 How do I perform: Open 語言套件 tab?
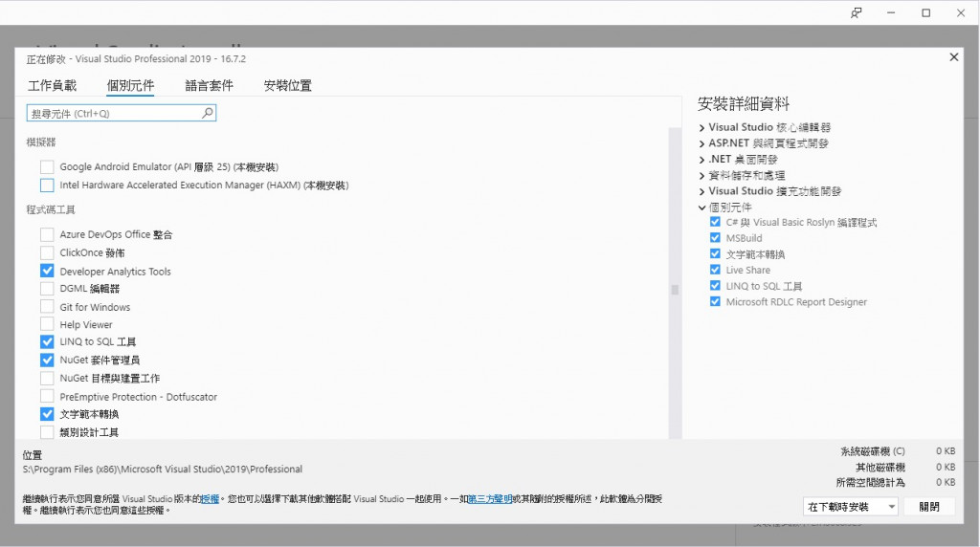coord(209,85)
